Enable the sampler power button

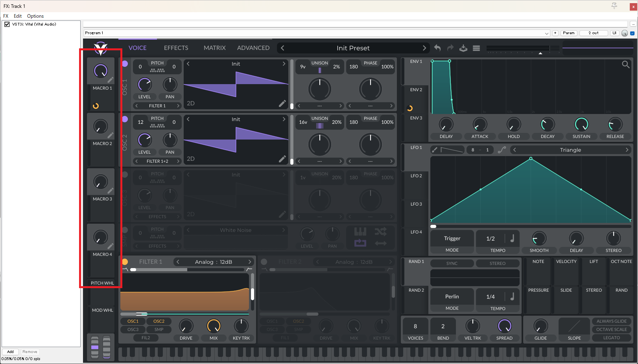coord(125,230)
